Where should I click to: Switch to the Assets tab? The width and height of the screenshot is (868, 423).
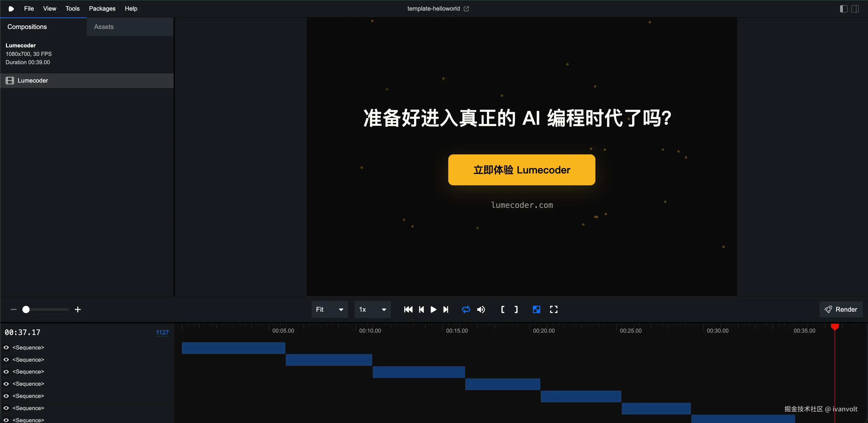click(x=103, y=27)
